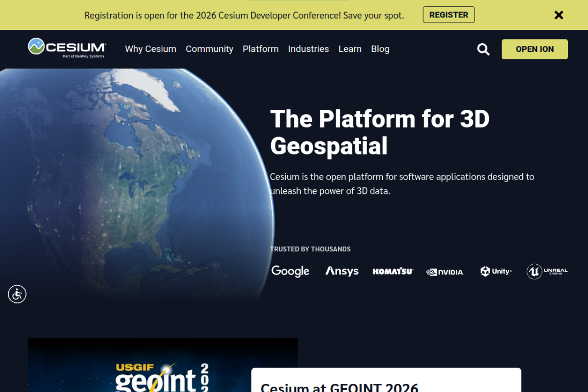Click the 3D globe hero image
This screenshot has height=392, width=588.
(137, 184)
